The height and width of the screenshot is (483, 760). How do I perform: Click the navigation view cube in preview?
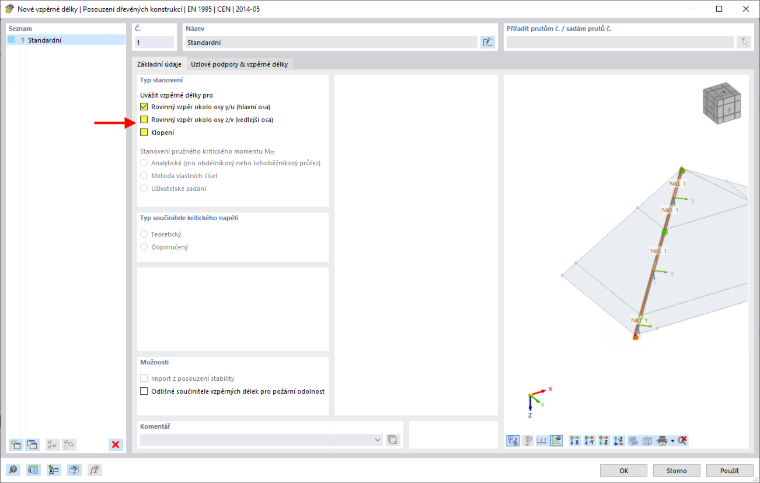tap(722, 102)
